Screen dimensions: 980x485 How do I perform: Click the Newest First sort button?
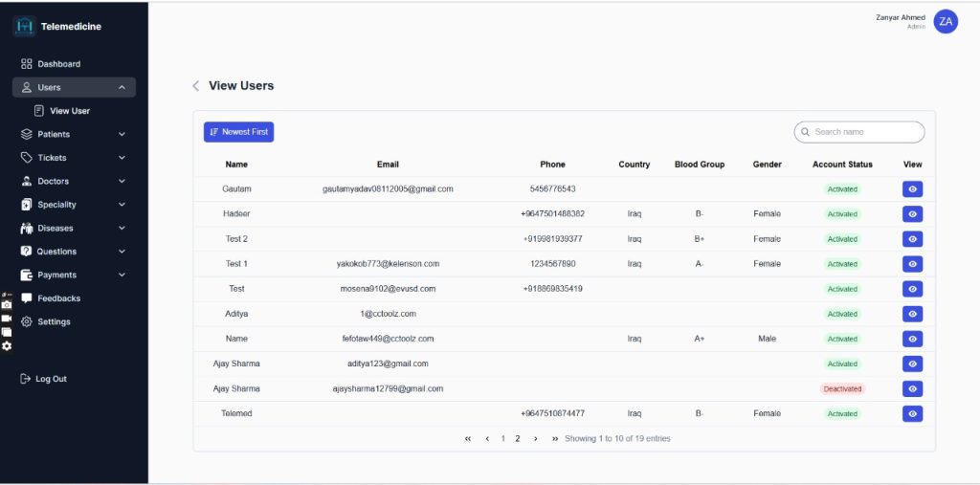(x=238, y=132)
